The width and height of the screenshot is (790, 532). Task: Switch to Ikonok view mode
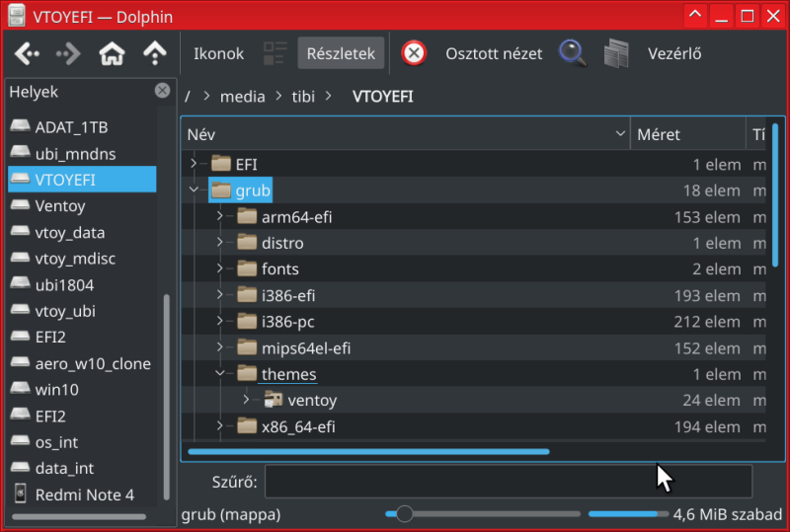tap(218, 53)
